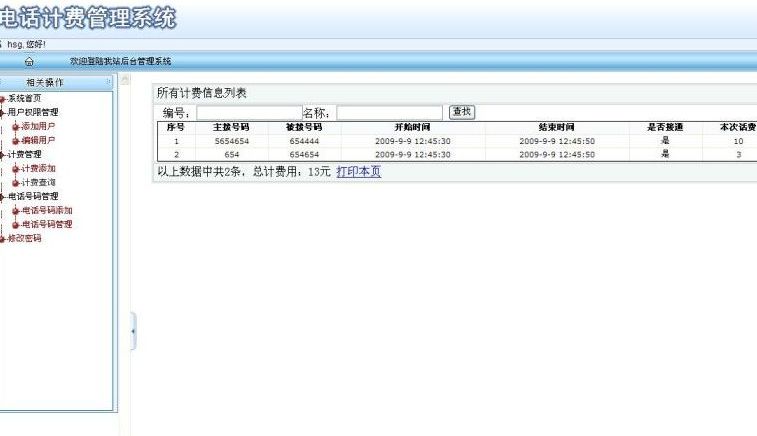
Task: Click the icon beside 添加用户
Action: 15,127
